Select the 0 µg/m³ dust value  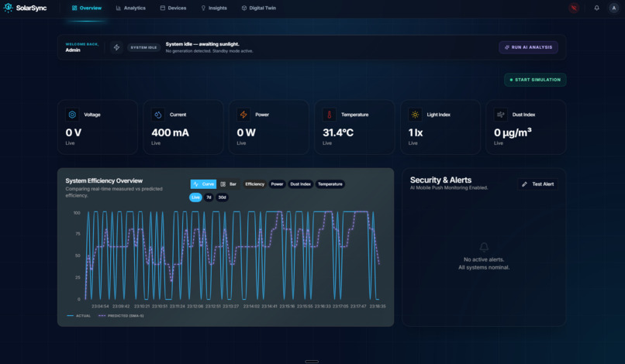513,132
